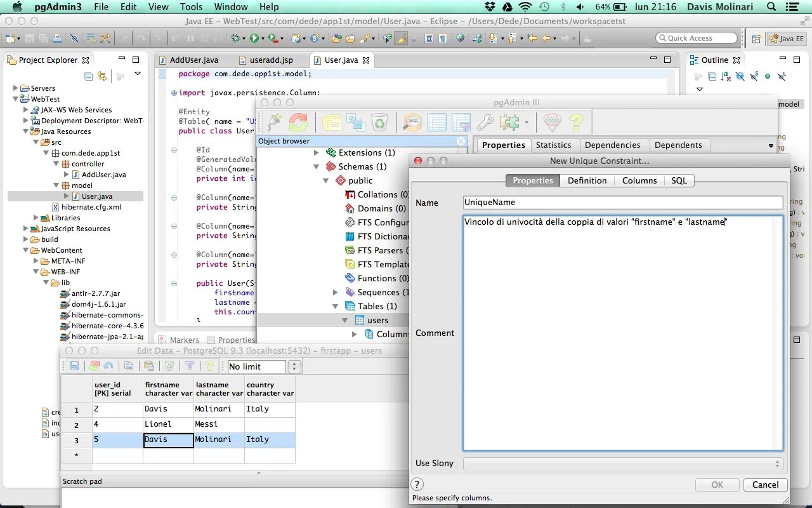Click the pgAdmin guru hint icon
Screen dimensions: 812x508
coord(553,122)
